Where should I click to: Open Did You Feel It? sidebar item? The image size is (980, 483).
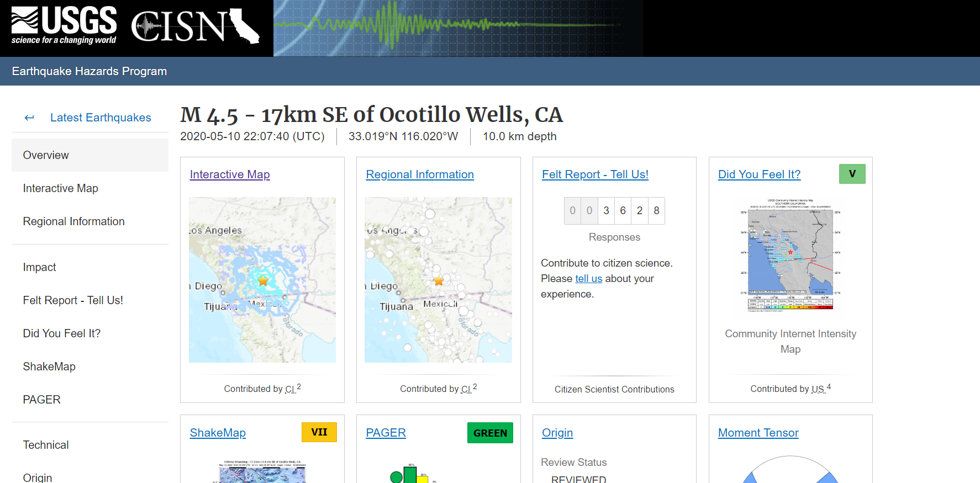click(61, 333)
